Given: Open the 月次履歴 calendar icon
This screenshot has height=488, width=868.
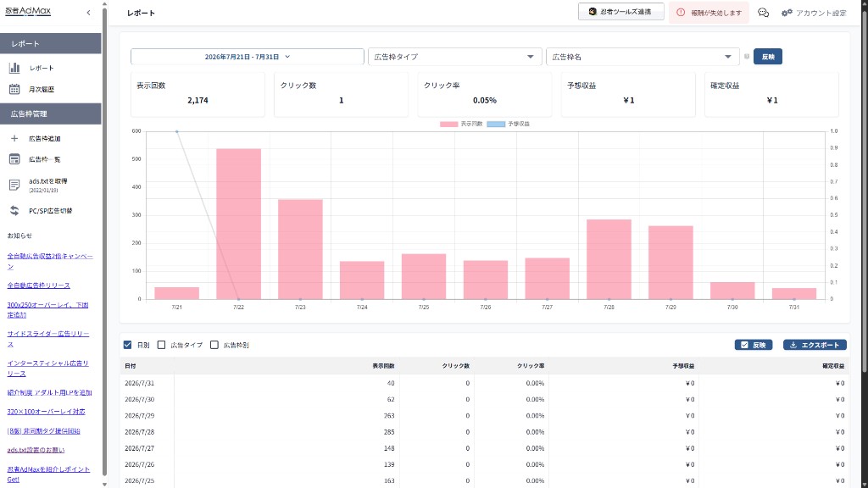Looking at the screenshot, I should point(14,89).
